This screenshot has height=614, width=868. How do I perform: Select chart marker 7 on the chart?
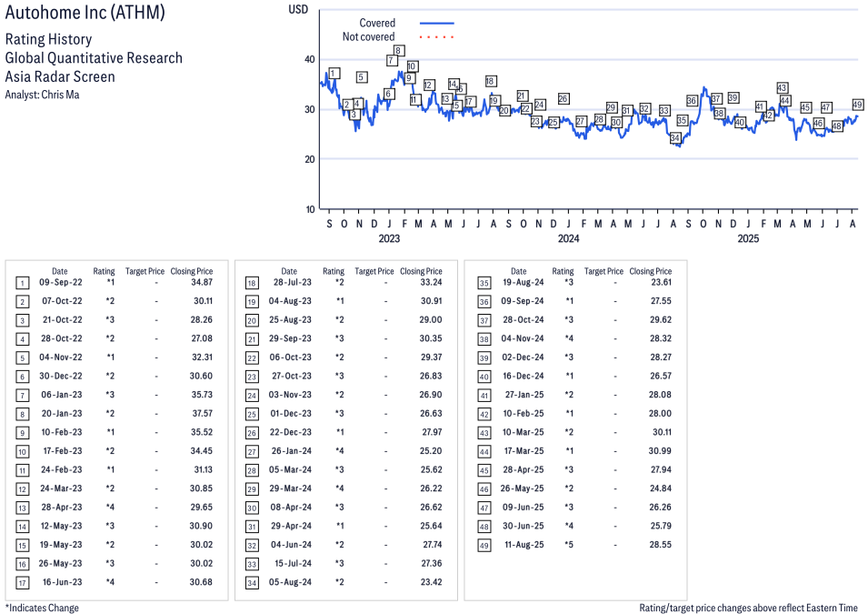pyautogui.click(x=391, y=60)
